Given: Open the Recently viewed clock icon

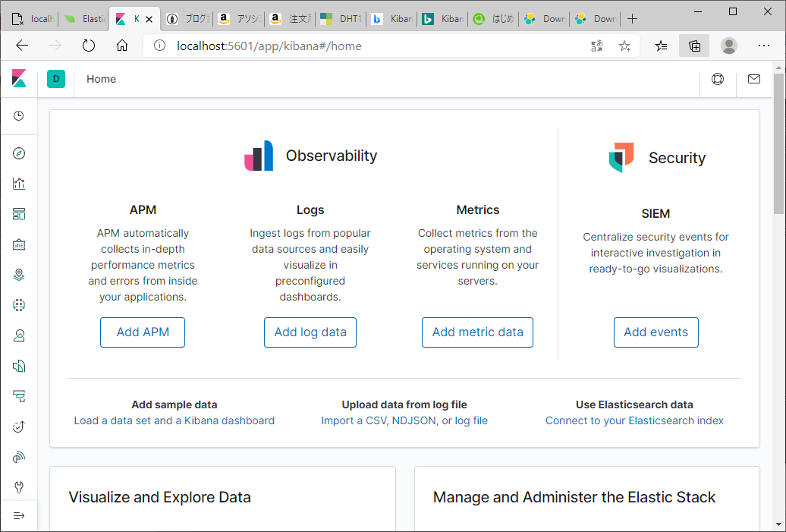Looking at the screenshot, I should coord(18,116).
